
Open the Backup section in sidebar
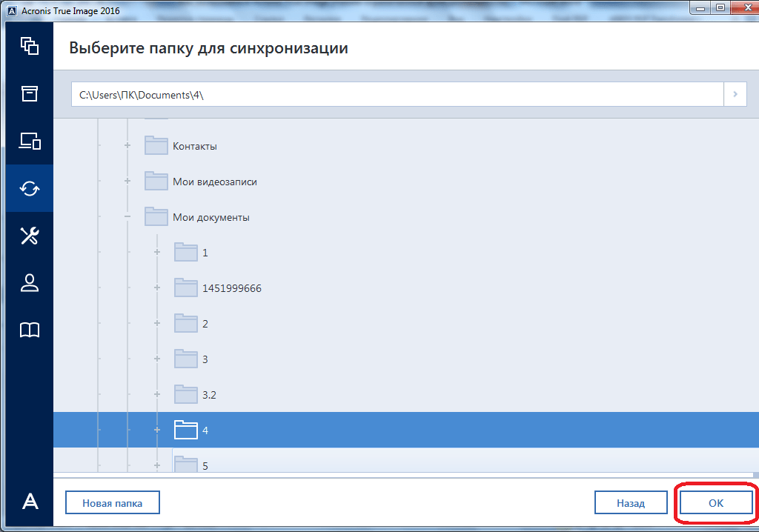(x=30, y=46)
